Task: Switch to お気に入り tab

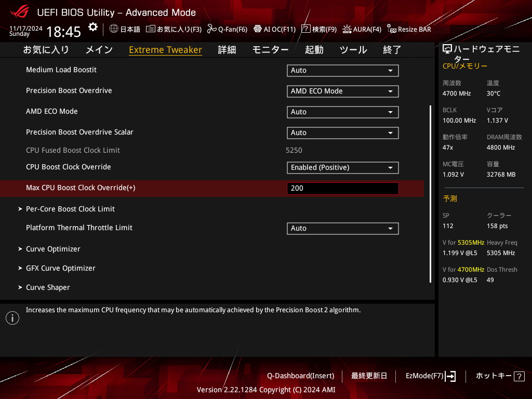Action: tap(46, 50)
